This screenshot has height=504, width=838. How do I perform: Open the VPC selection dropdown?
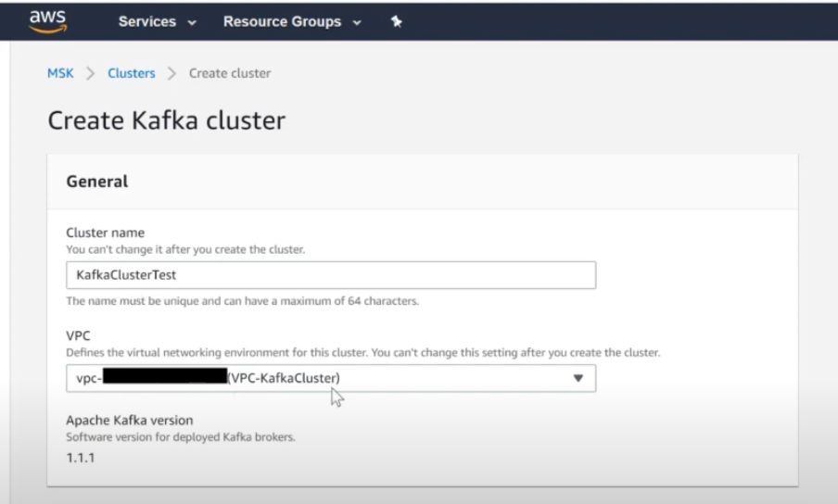click(331, 378)
